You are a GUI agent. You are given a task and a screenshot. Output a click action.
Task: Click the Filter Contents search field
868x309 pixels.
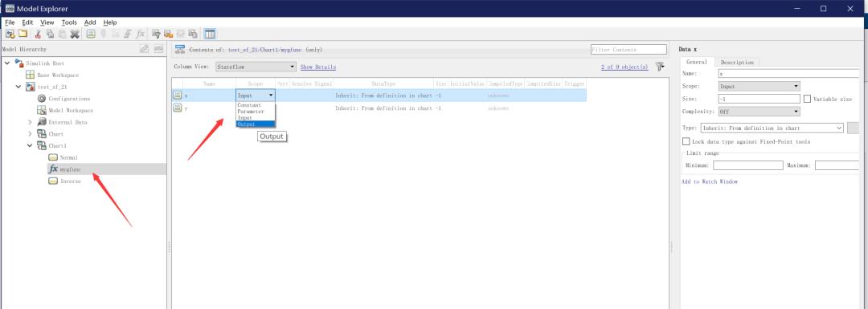[x=628, y=49]
